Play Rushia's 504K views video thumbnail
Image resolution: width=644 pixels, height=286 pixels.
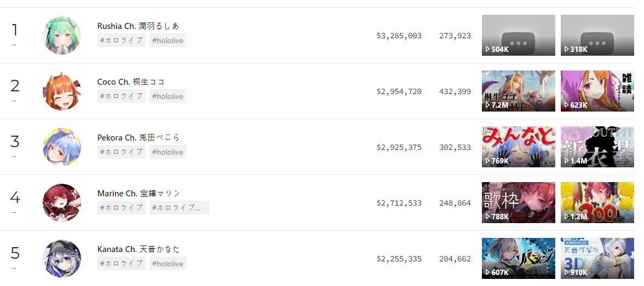[x=518, y=36]
